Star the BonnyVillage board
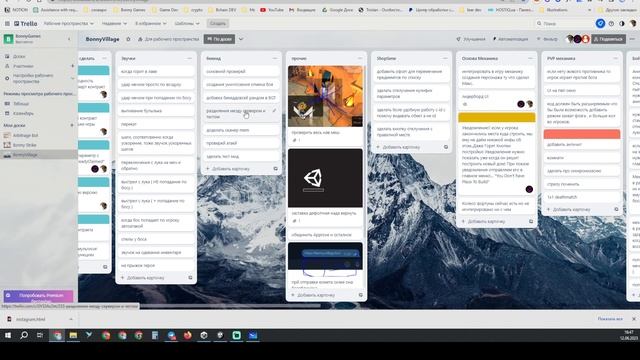This screenshot has height=360, width=640. point(128,39)
